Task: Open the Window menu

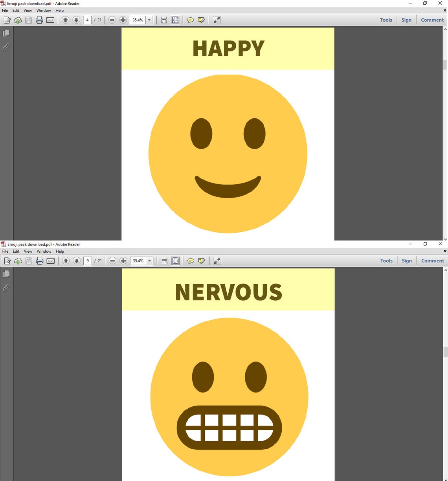Action: coord(44,10)
